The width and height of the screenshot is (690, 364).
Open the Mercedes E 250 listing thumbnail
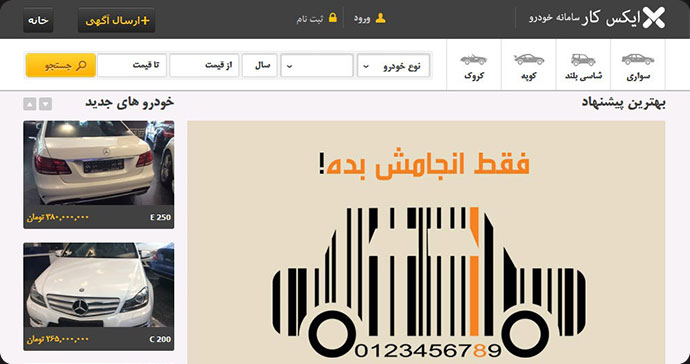tap(99, 175)
